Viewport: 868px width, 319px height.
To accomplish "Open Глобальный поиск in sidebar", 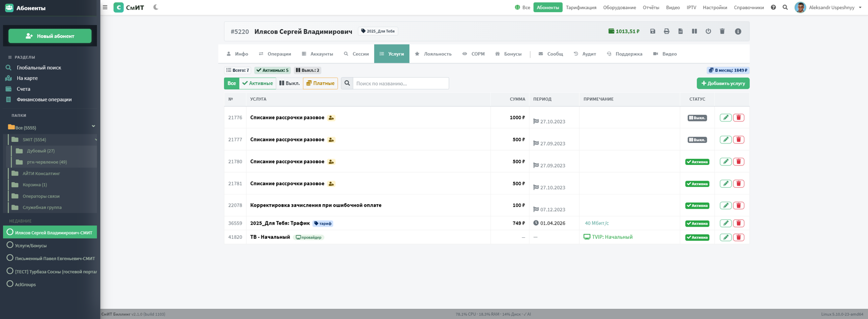I will pyautogui.click(x=39, y=67).
